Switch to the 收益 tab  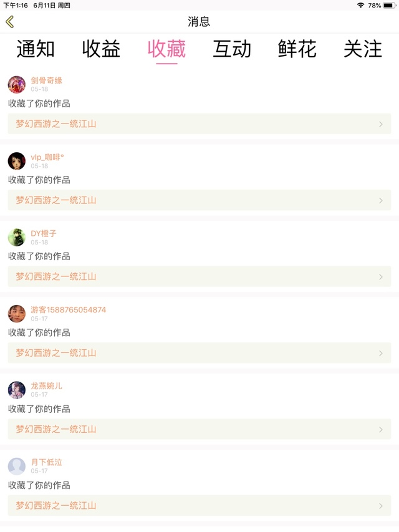(x=101, y=49)
